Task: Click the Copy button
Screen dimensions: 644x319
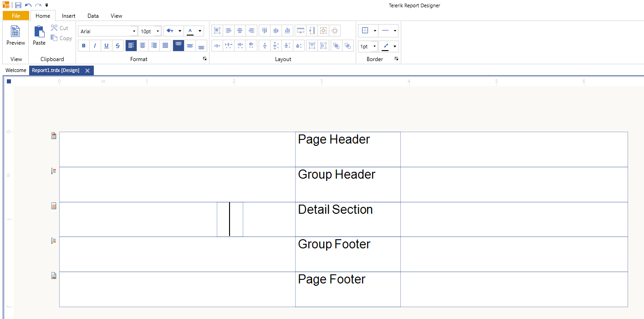Action: tap(61, 38)
